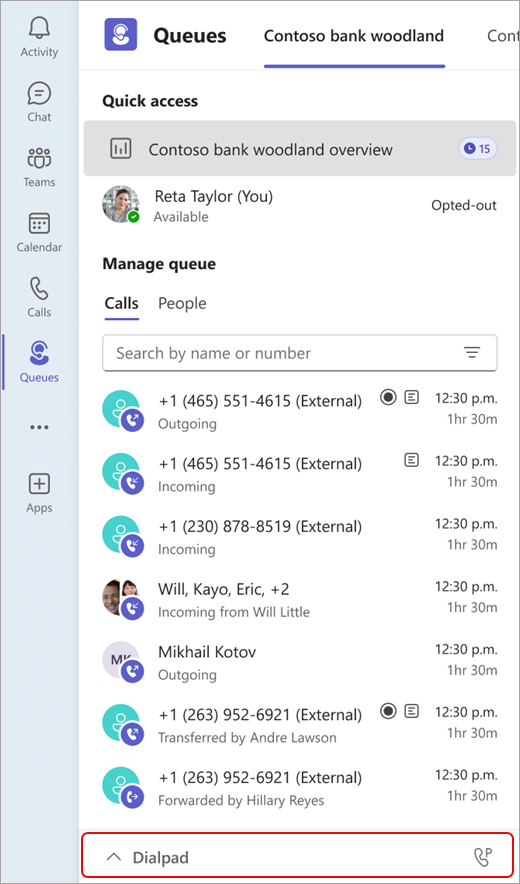Click the Quick access heading

pos(150,101)
